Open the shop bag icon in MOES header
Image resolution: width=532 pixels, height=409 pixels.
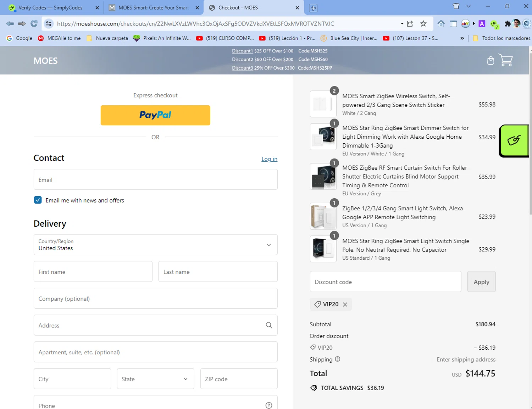(491, 61)
